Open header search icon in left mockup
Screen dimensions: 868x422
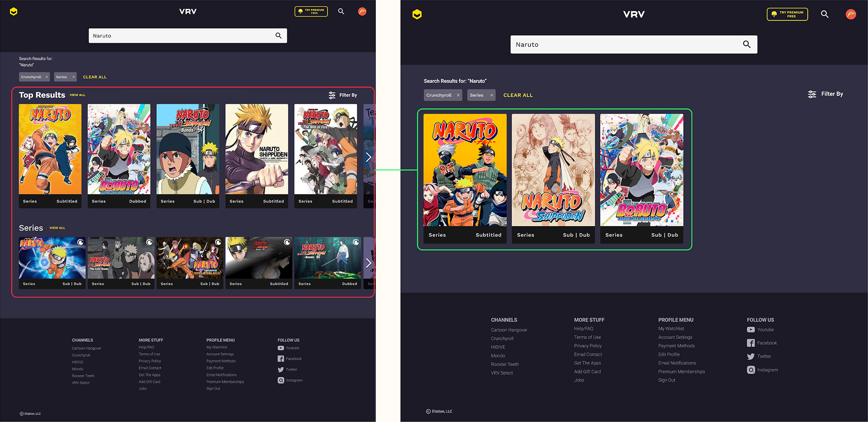(x=341, y=11)
